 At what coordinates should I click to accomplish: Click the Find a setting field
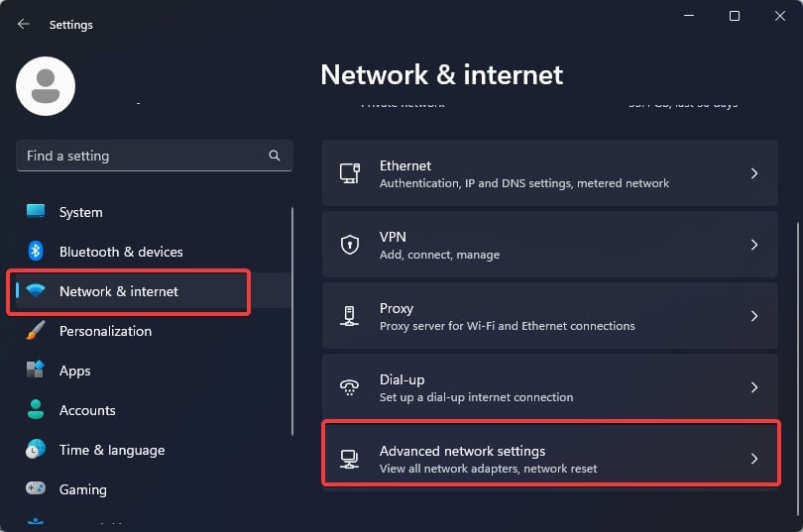pos(154,156)
